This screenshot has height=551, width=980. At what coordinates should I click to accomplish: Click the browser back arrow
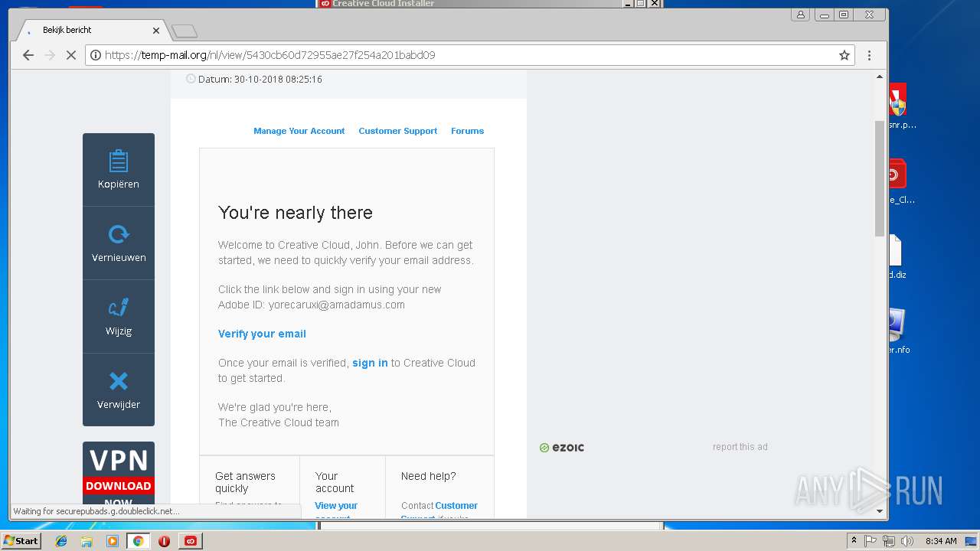28,55
